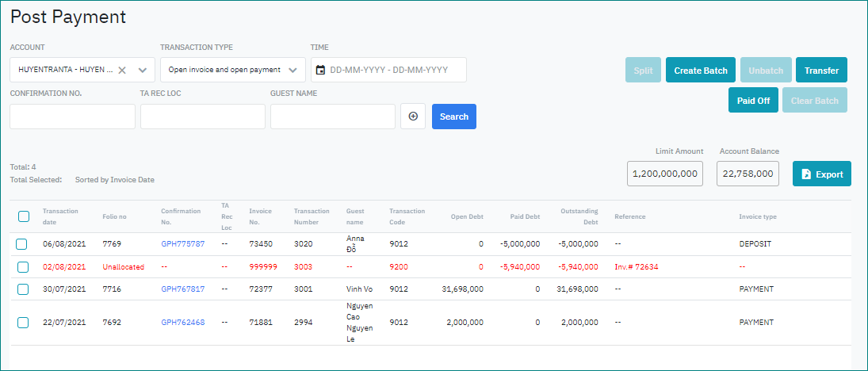This screenshot has height=371, width=868.
Task: Export the payment list
Action: [821, 174]
